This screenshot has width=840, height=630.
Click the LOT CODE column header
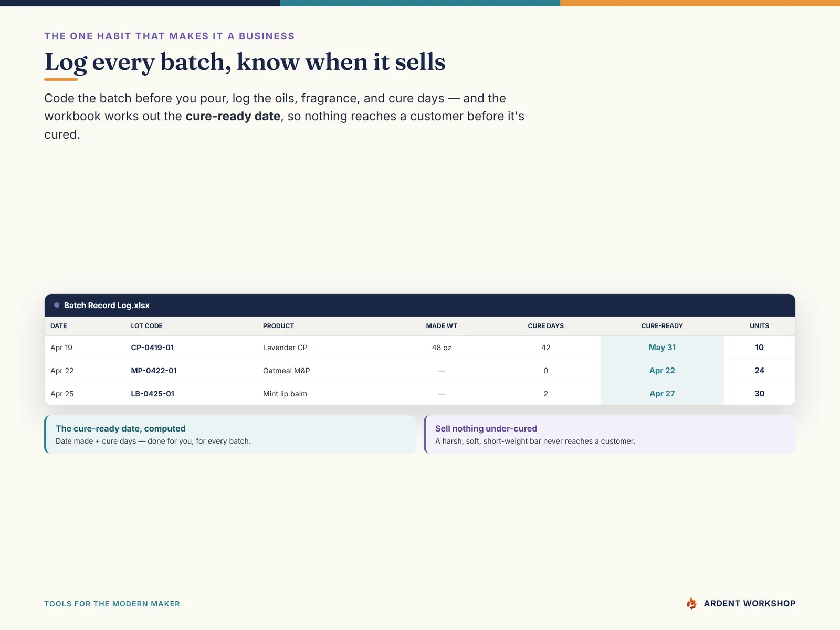tap(146, 326)
